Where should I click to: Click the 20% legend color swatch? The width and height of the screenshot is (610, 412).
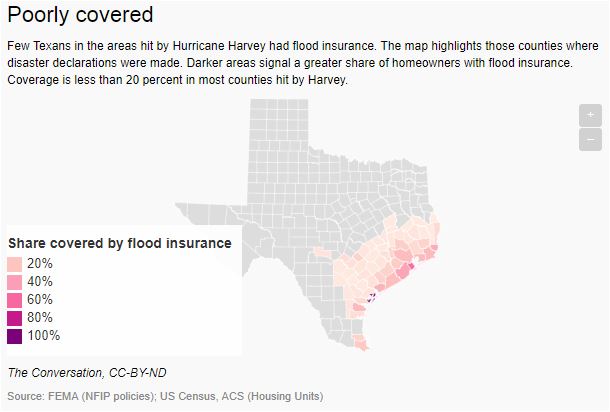tap(14, 264)
